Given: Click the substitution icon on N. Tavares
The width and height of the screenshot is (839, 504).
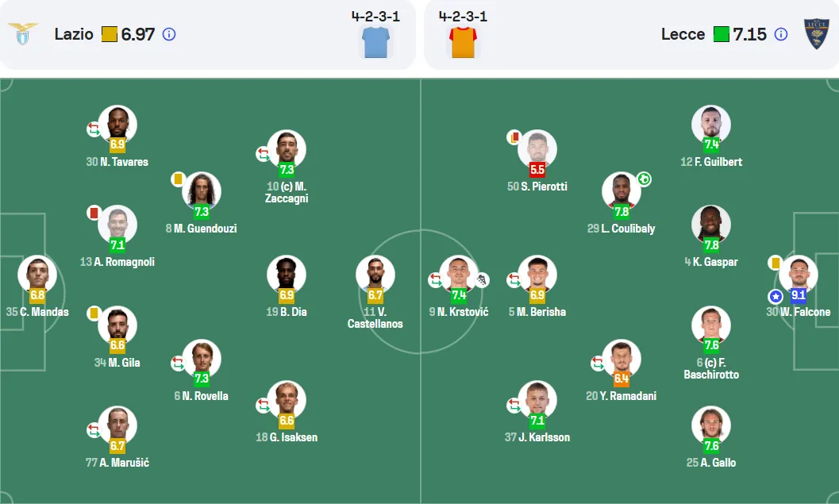Looking at the screenshot, I should click(x=94, y=129).
